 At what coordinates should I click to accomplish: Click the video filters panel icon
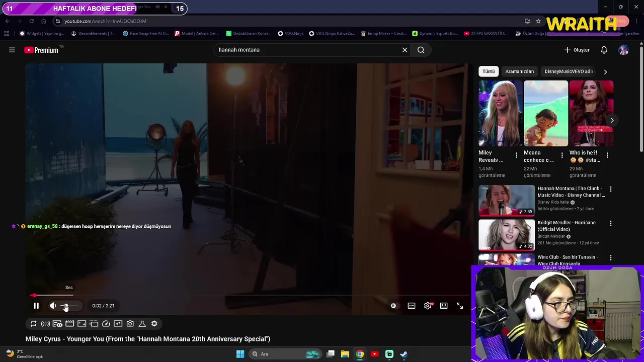(x=94, y=324)
